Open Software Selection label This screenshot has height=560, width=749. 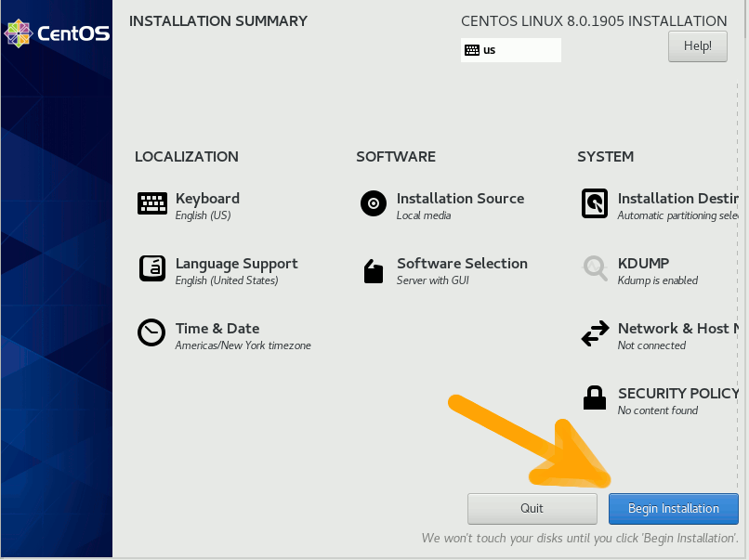pos(463,264)
